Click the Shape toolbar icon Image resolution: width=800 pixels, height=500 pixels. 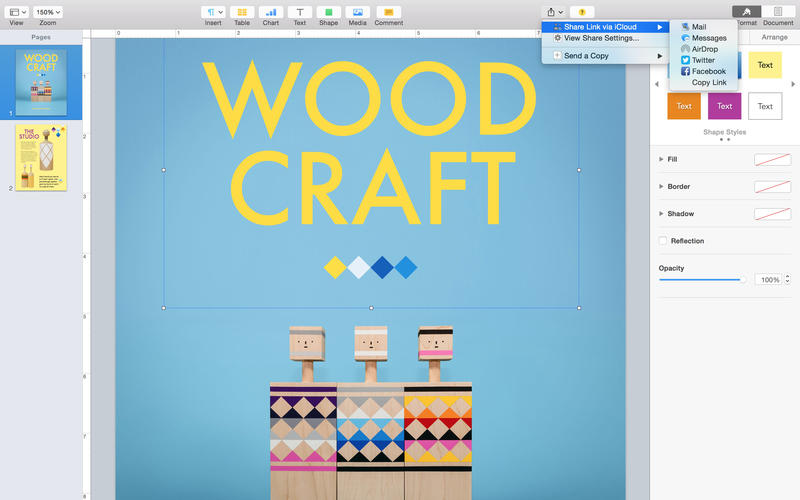[x=328, y=12]
